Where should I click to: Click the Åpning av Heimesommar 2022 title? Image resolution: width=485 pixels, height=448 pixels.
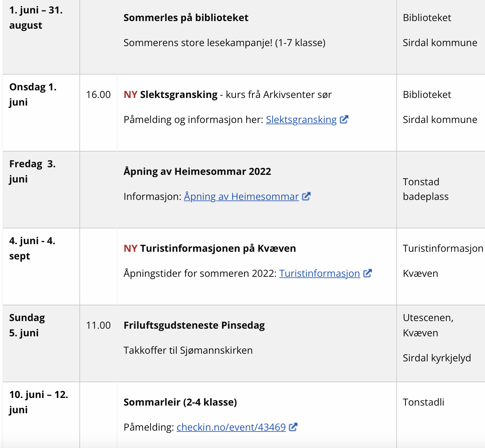point(197,172)
